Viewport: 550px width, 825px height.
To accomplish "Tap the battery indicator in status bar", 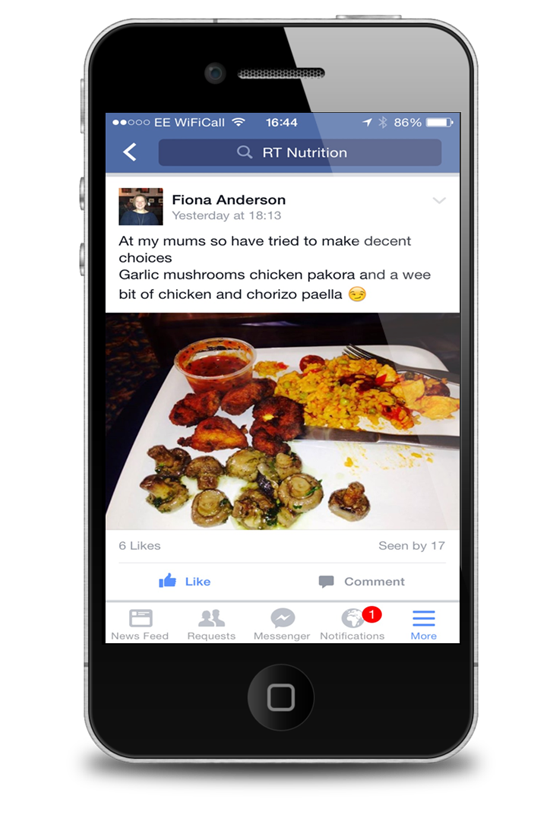I will pyautogui.click(x=439, y=123).
